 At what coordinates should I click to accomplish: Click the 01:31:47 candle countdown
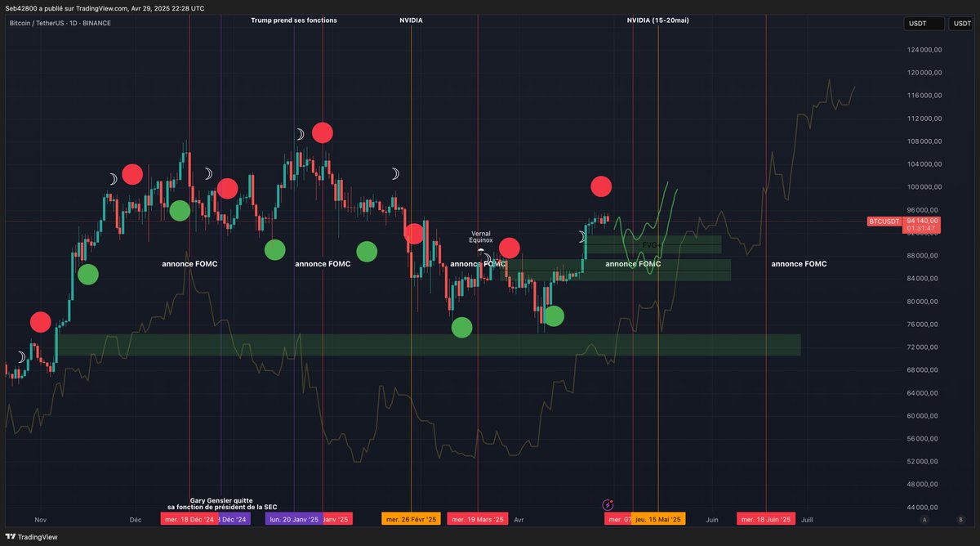(920, 229)
